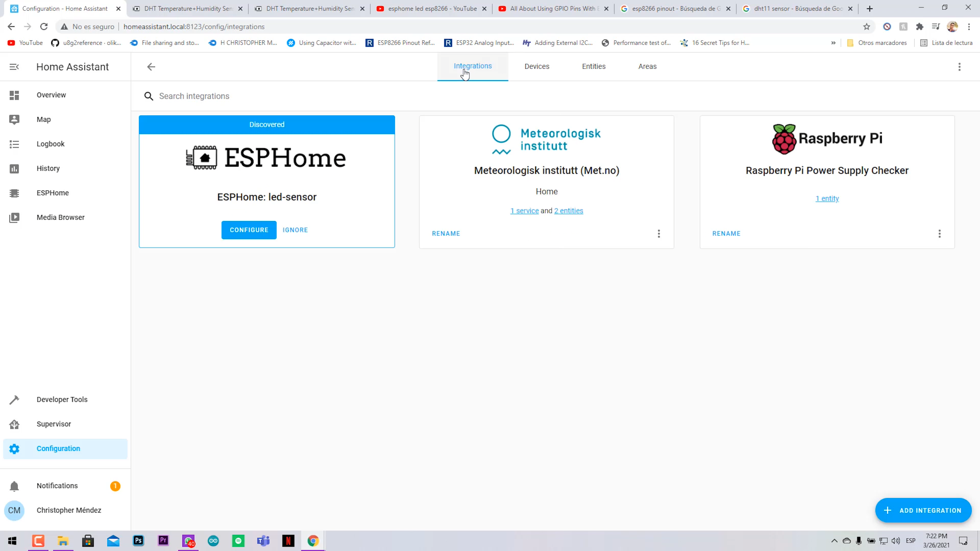Click the search magnifier icon
Viewport: 980px width, 551px height.
tap(149, 96)
